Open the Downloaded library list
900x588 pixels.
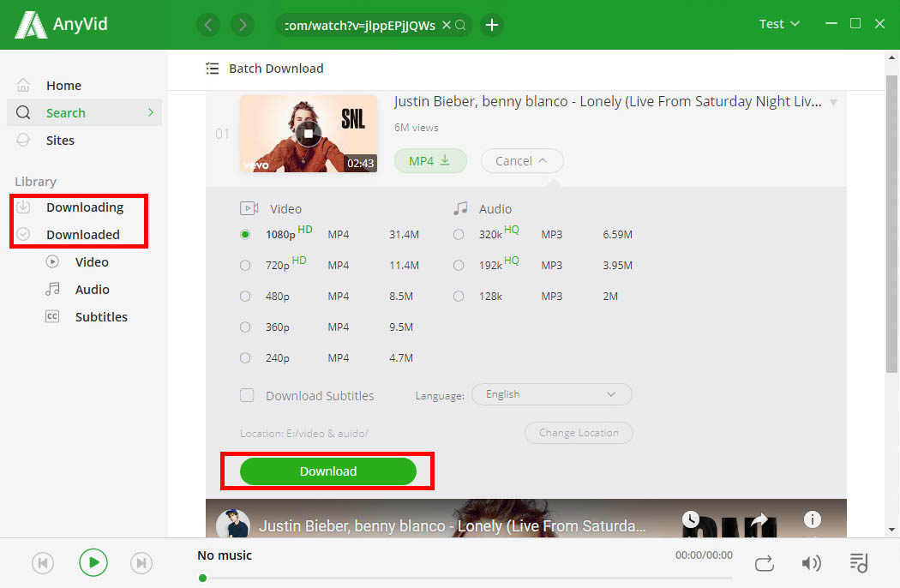pos(83,235)
